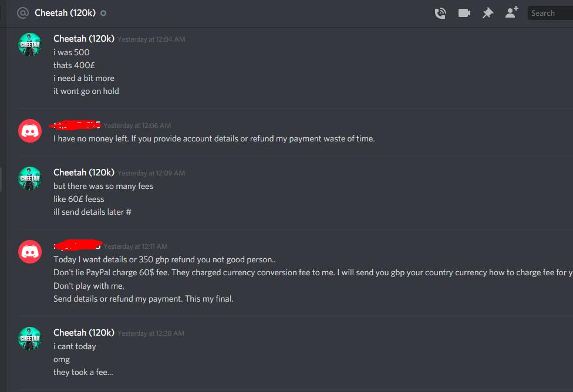Click red Discord avatar on 12:11 AM message

point(30,252)
